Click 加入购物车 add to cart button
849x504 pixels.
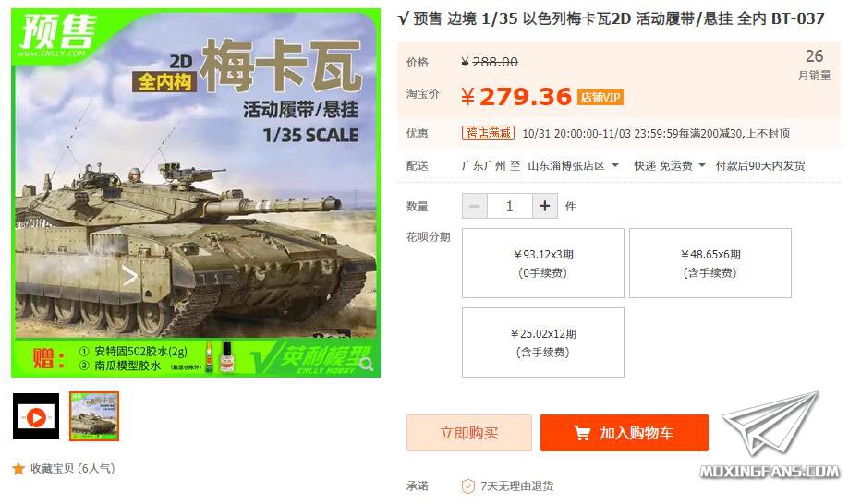coord(625,433)
